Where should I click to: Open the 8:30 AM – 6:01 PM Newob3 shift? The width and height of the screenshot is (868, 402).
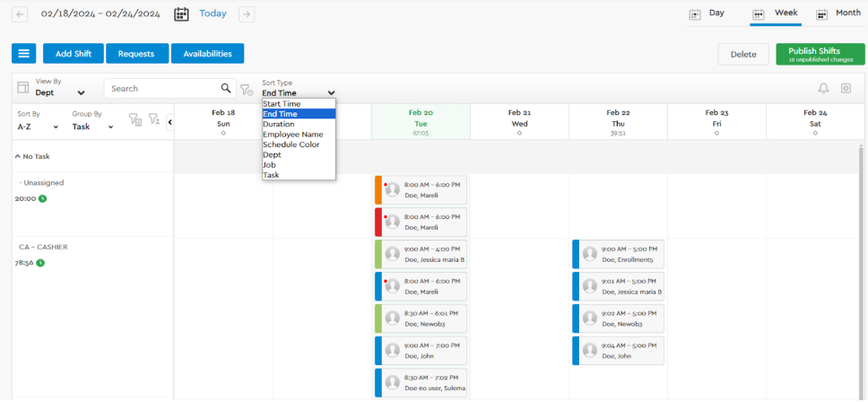(x=421, y=319)
